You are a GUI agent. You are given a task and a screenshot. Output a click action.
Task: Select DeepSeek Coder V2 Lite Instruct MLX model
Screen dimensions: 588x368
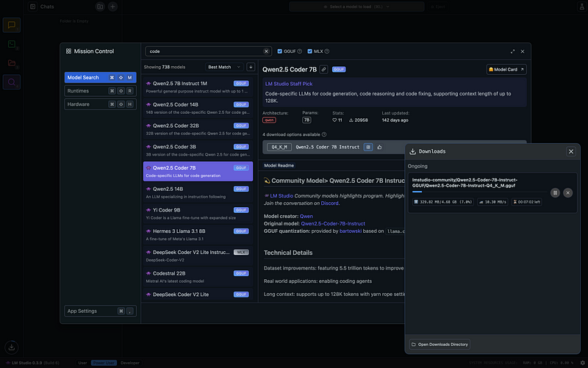click(198, 256)
